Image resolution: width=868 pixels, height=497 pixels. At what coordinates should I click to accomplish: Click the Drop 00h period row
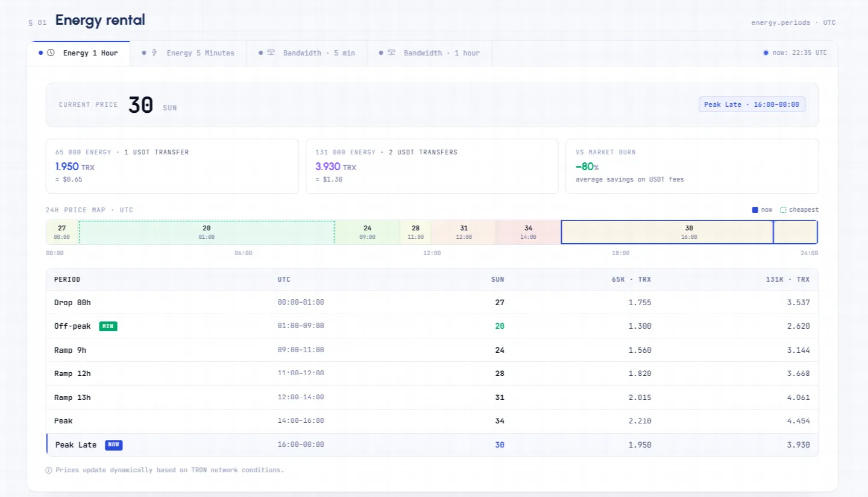click(432, 302)
